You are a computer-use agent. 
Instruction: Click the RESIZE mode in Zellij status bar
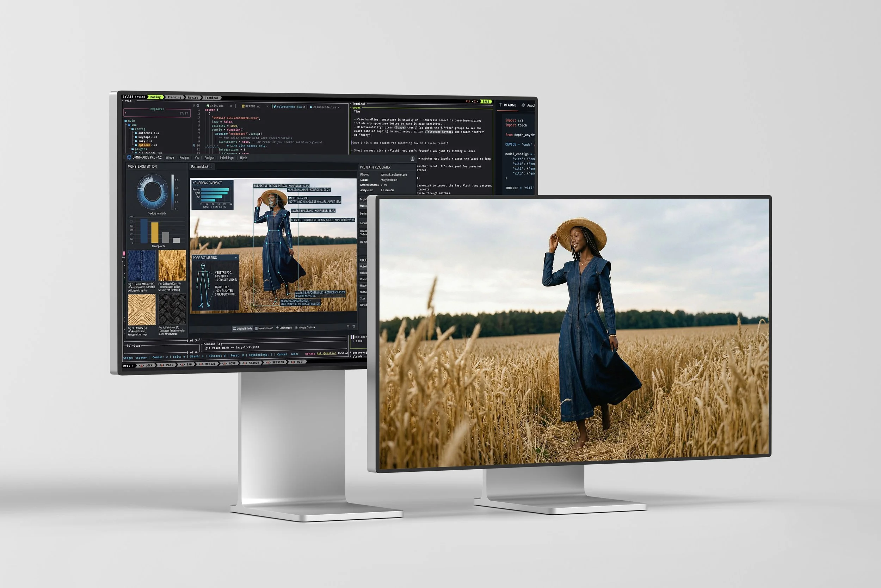[208, 364]
